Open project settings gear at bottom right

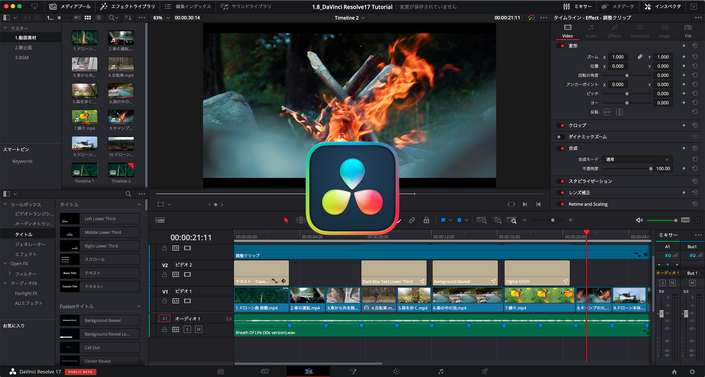coord(692,372)
